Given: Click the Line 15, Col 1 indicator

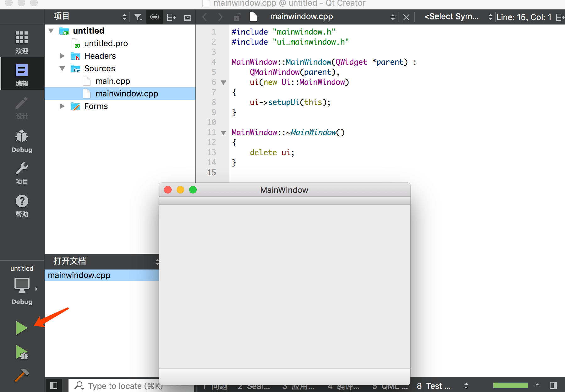Looking at the screenshot, I should tap(524, 17).
